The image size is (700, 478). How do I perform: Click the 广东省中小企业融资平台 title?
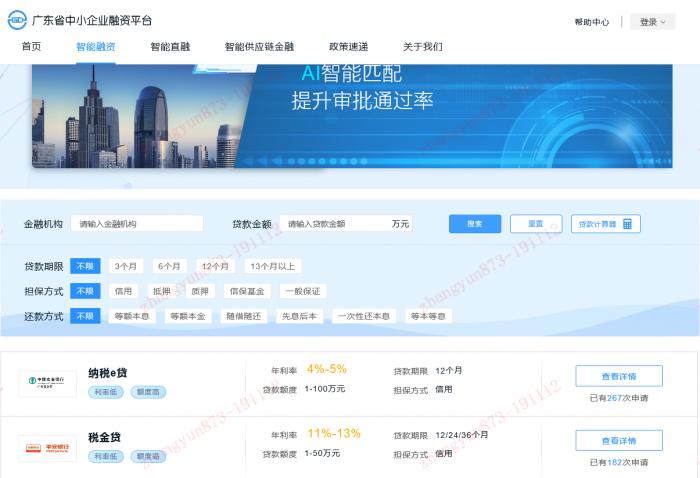pos(92,21)
